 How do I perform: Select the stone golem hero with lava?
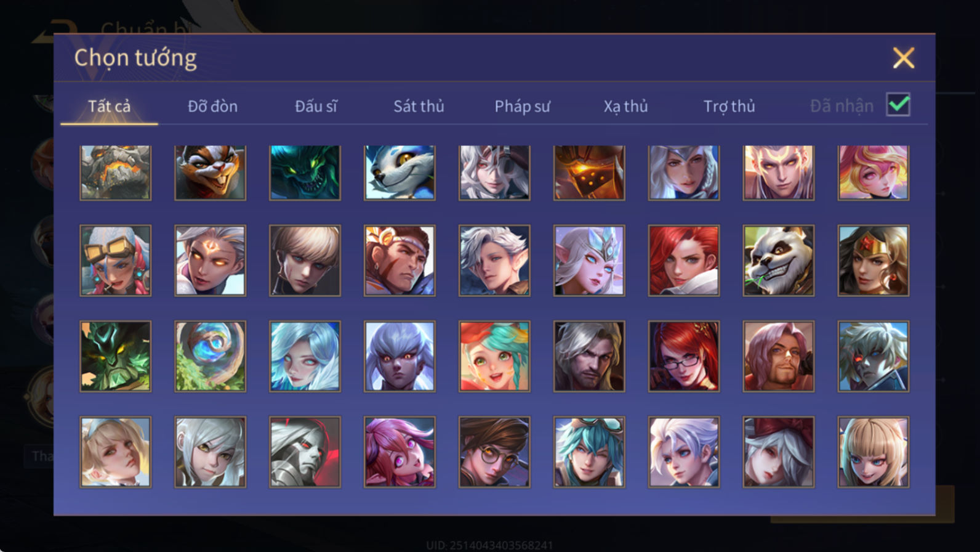[115, 172]
